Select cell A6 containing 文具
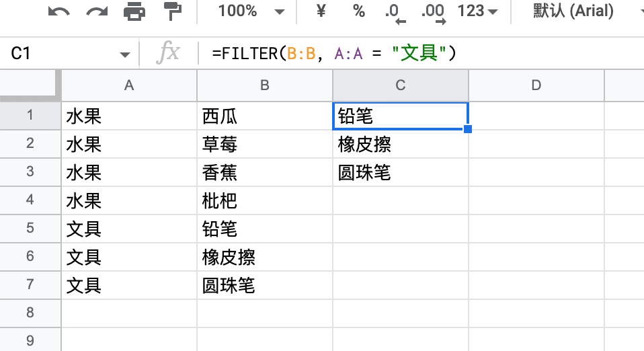The width and height of the screenshot is (644, 351). (129, 257)
